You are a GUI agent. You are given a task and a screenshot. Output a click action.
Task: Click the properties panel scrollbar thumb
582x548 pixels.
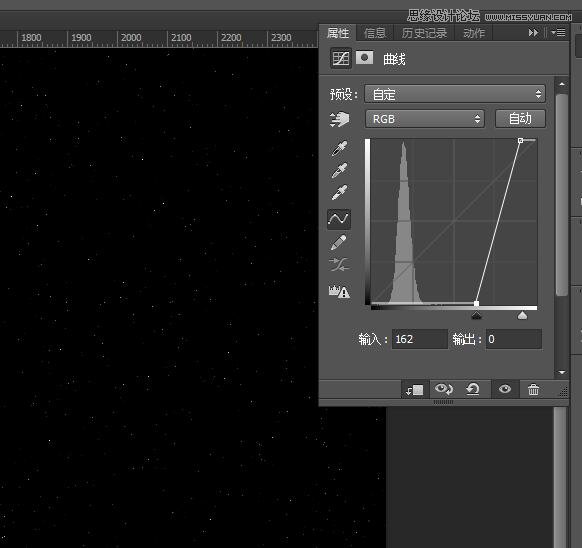click(562, 195)
